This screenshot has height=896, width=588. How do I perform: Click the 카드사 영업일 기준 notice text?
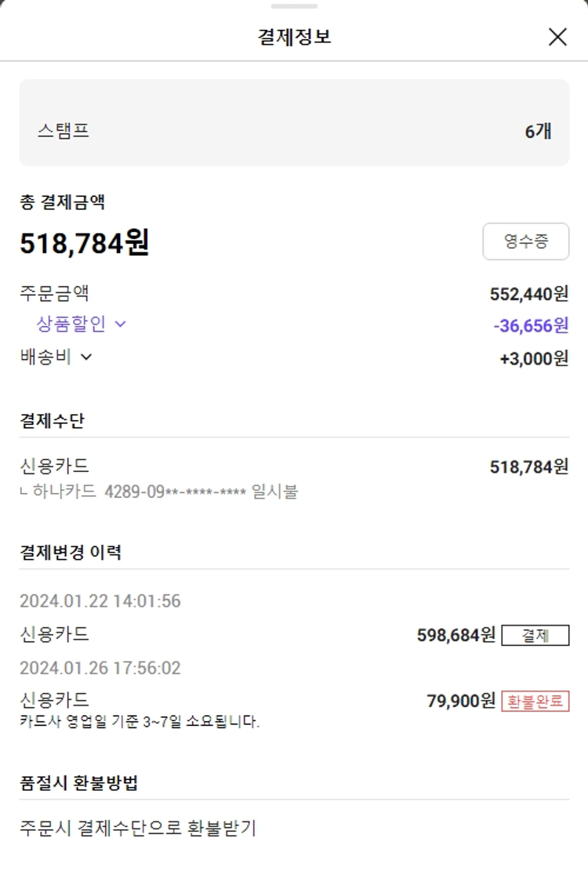tap(140, 721)
